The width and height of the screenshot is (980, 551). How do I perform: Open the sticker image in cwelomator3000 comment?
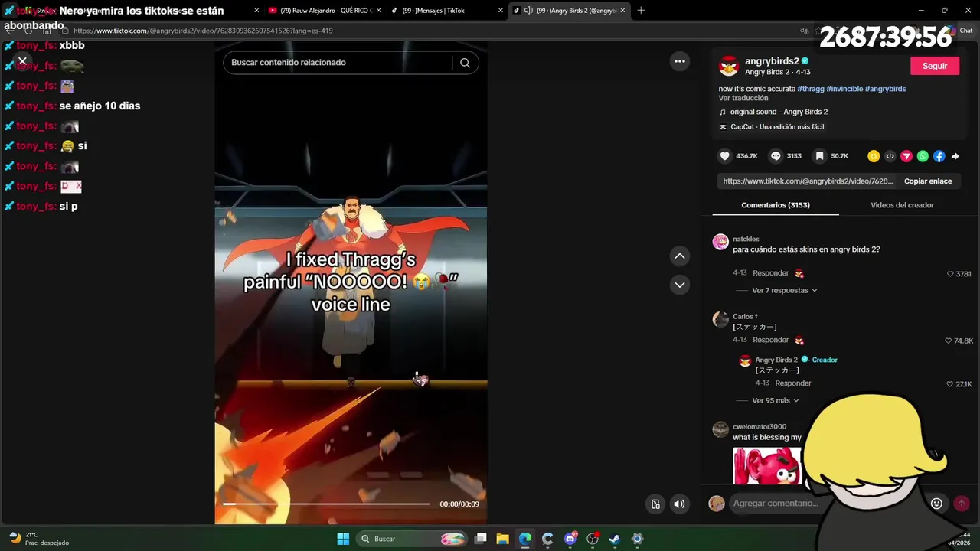(x=767, y=465)
